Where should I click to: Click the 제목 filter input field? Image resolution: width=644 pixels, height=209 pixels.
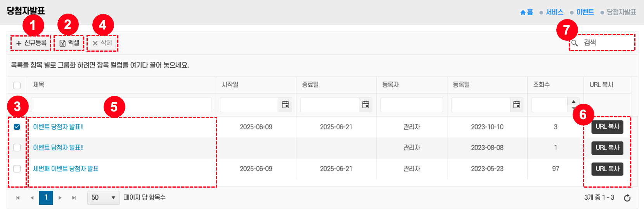click(x=121, y=104)
